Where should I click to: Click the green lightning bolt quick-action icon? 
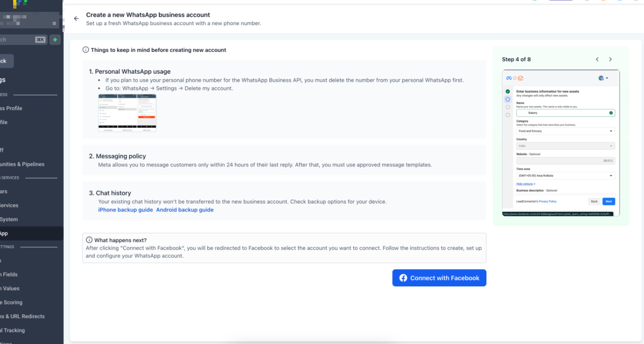click(x=55, y=40)
